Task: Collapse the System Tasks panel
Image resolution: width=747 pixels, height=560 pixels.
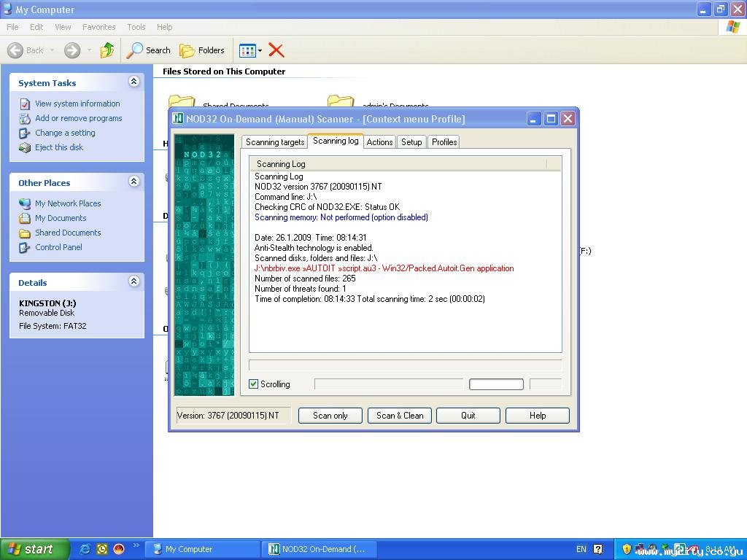Action: tap(134, 82)
